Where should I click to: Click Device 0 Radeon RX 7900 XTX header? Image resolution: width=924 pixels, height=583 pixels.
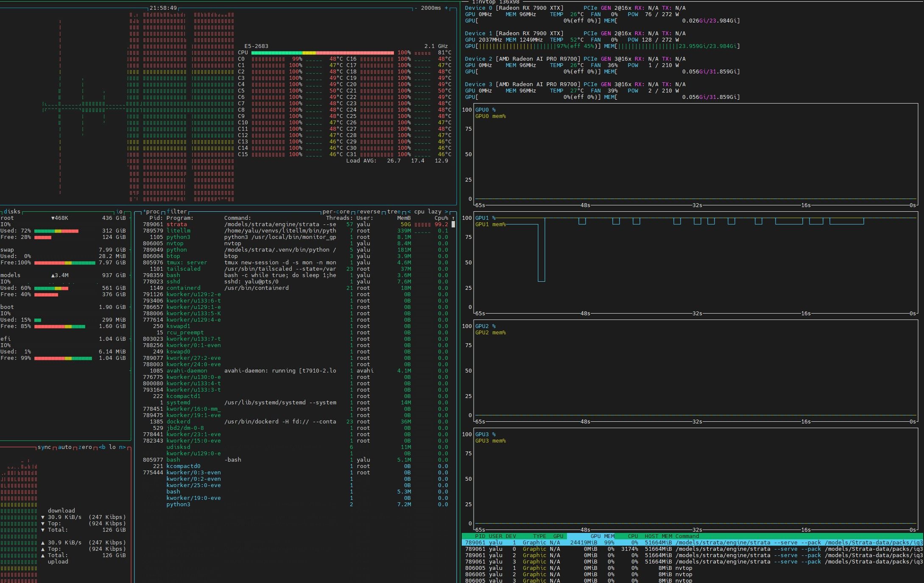pos(514,8)
